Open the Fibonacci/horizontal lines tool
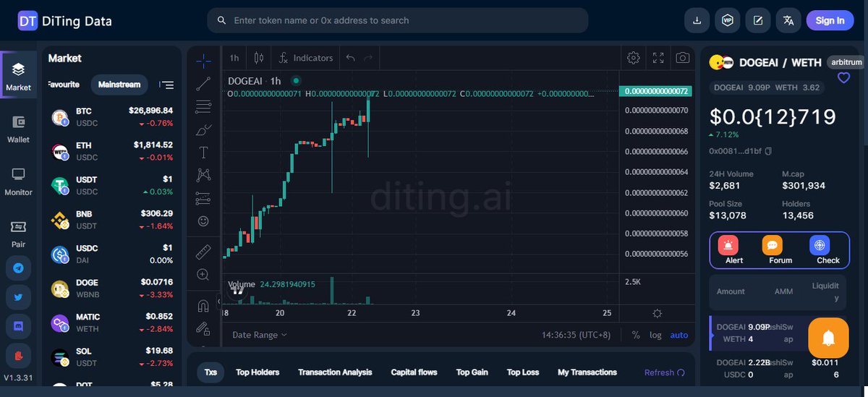Screen dimensions: 868x397 pyautogui.click(x=203, y=107)
